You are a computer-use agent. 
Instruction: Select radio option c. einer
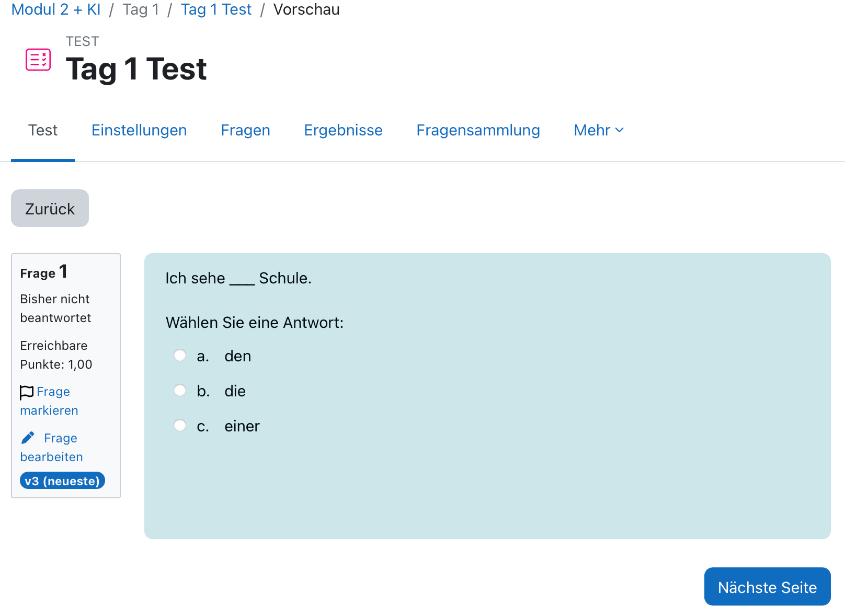click(x=180, y=425)
